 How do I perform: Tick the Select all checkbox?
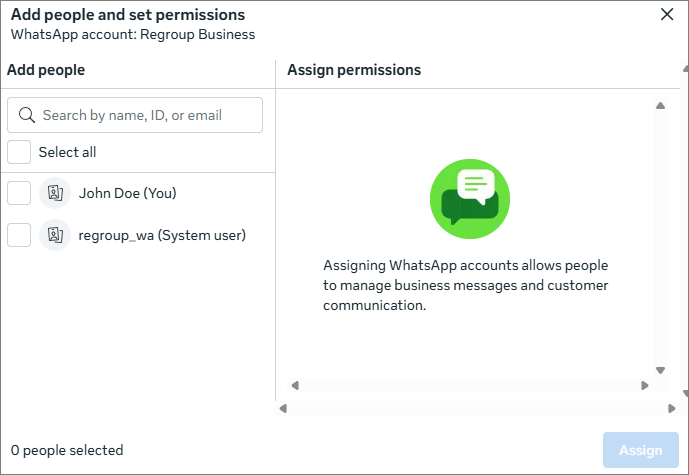[19, 152]
